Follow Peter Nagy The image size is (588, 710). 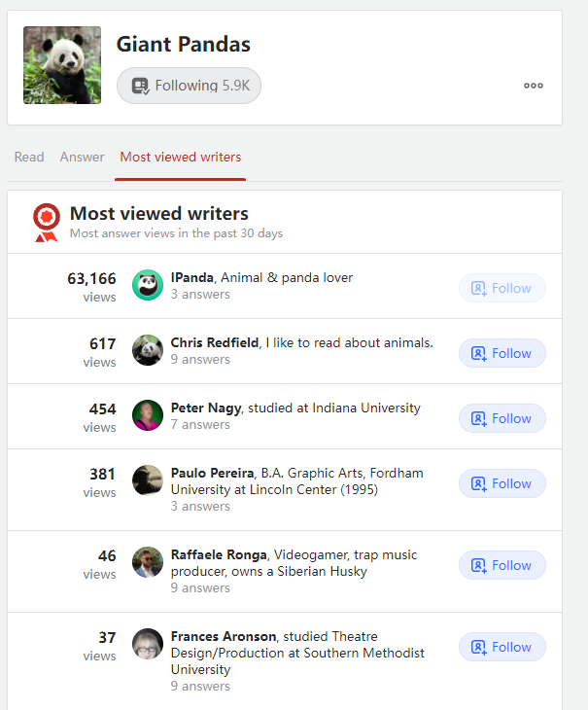(502, 418)
